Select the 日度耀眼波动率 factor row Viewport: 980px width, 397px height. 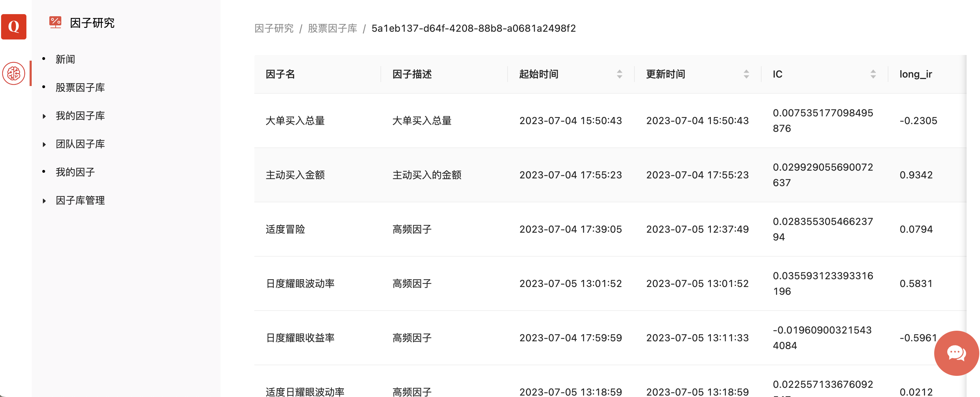[300, 283]
